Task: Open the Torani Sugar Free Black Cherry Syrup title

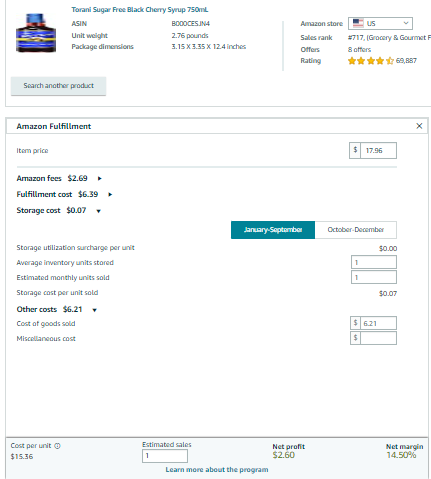Action: pyautogui.click(x=140, y=9)
